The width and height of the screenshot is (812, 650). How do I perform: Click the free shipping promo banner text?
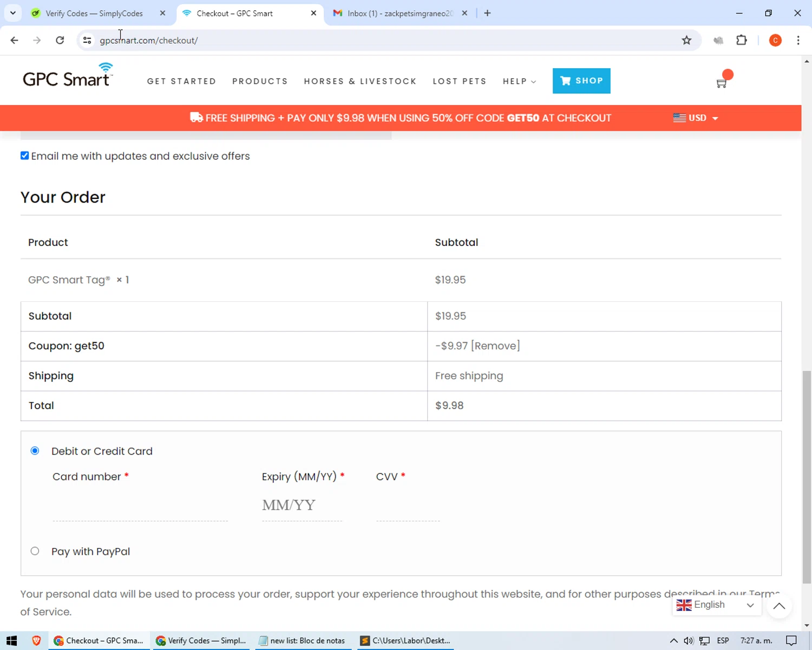pyautogui.click(x=401, y=118)
